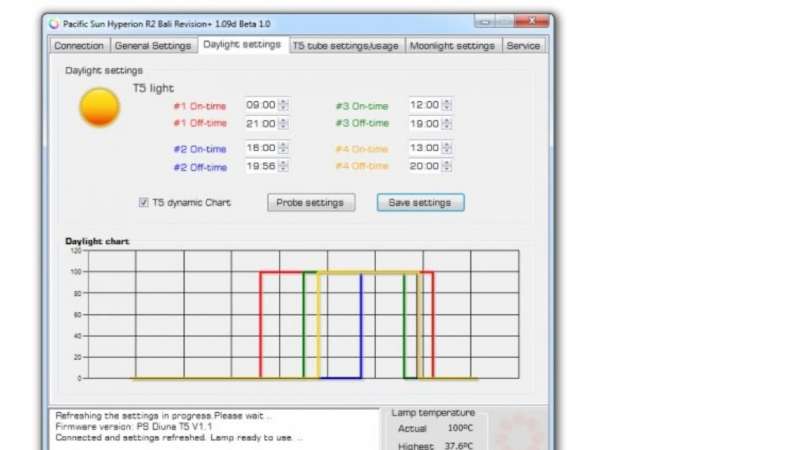Viewport: 800px width, 450px height.
Task: Minimize the Pacific Sun Hyperion window
Action: point(485,22)
